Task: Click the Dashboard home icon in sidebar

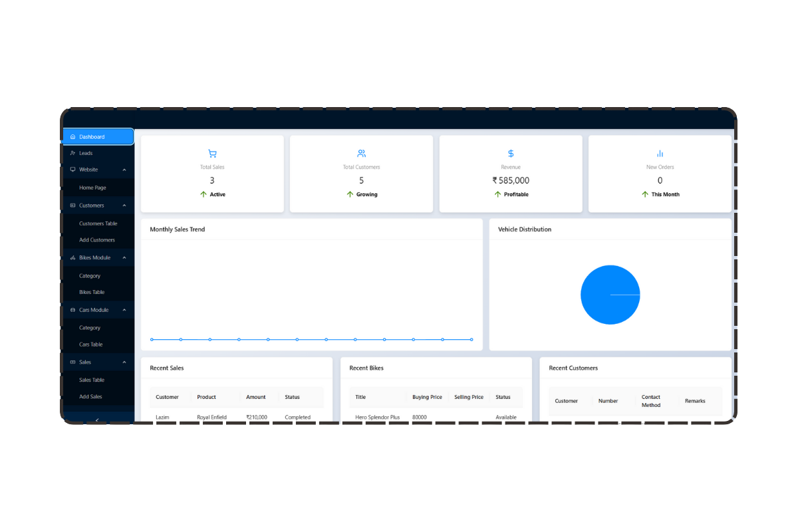Action: 72,137
